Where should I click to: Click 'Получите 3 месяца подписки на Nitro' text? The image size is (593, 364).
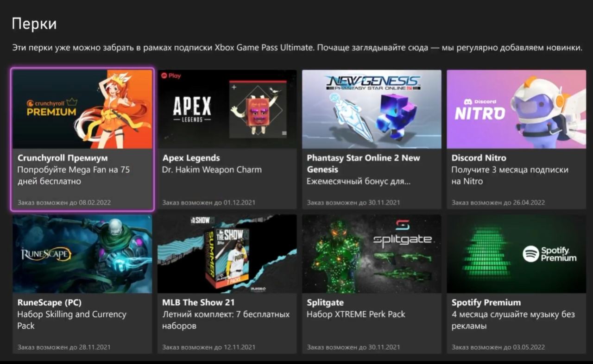pyautogui.click(x=510, y=176)
